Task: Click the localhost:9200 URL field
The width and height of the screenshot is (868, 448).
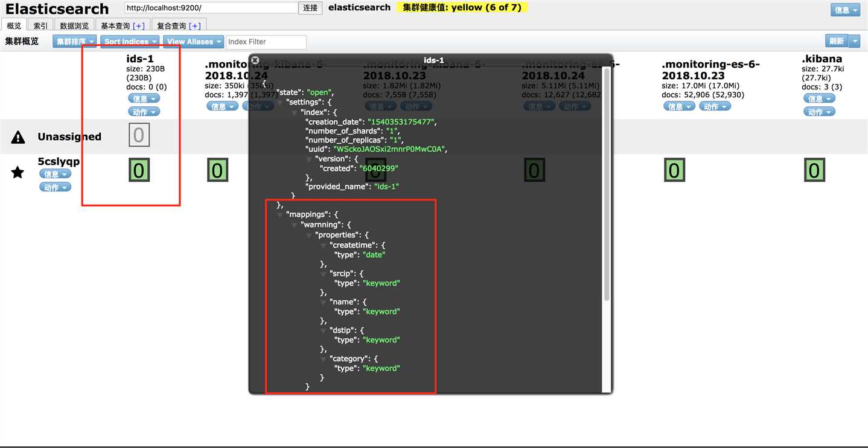Action: pos(211,8)
